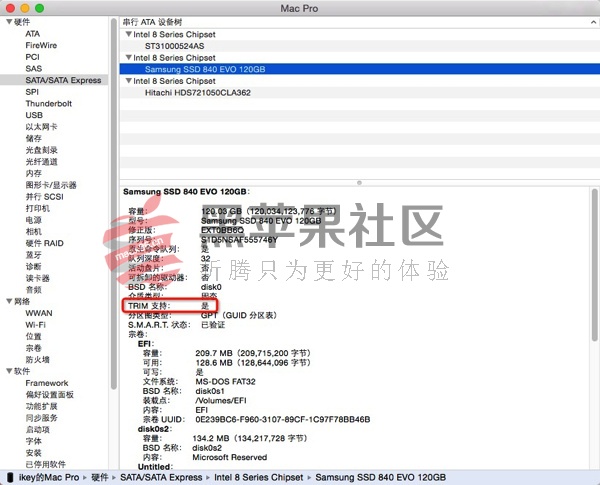Open 光纤通道 in the sidebar
This screenshot has width=600, height=485.
click(x=41, y=162)
